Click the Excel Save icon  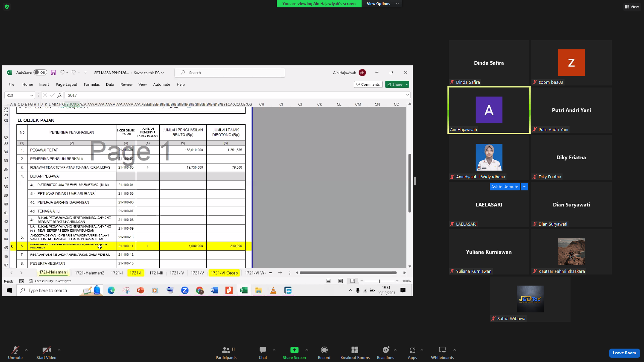pyautogui.click(x=53, y=72)
